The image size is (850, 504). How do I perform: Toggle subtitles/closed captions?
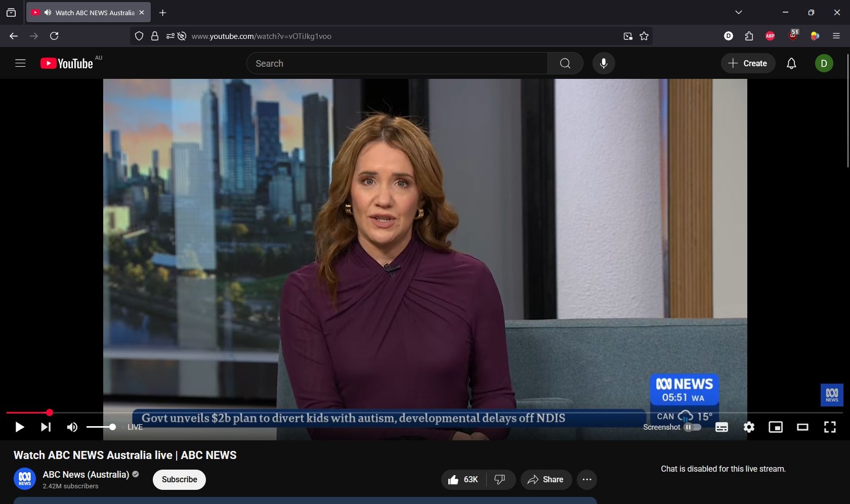pyautogui.click(x=721, y=427)
